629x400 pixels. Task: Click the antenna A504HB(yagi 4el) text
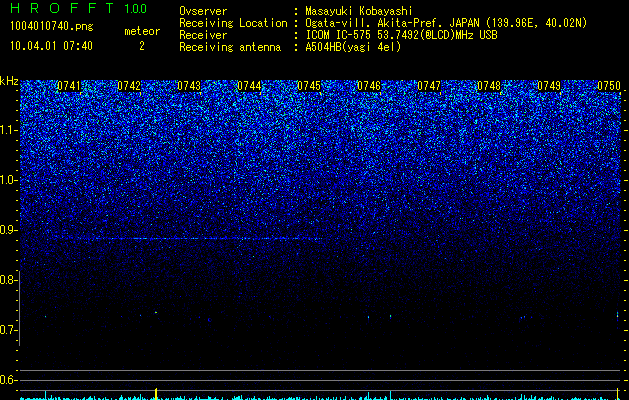(353, 47)
